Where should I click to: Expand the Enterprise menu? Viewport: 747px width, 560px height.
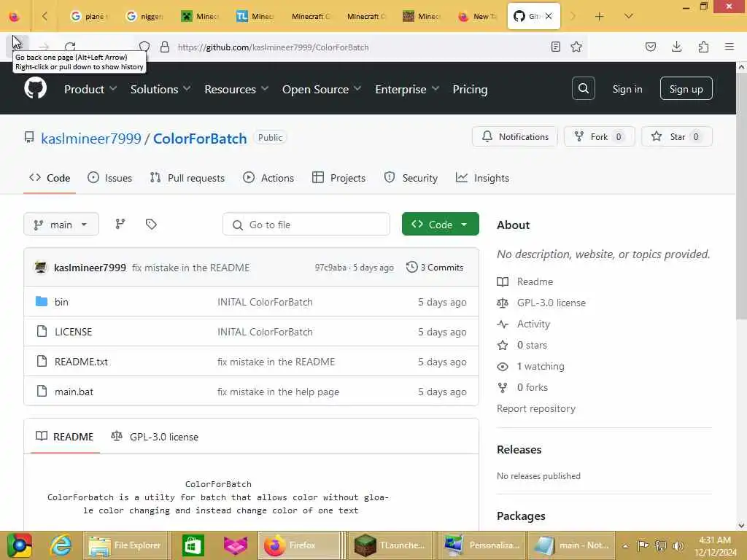point(407,89)
